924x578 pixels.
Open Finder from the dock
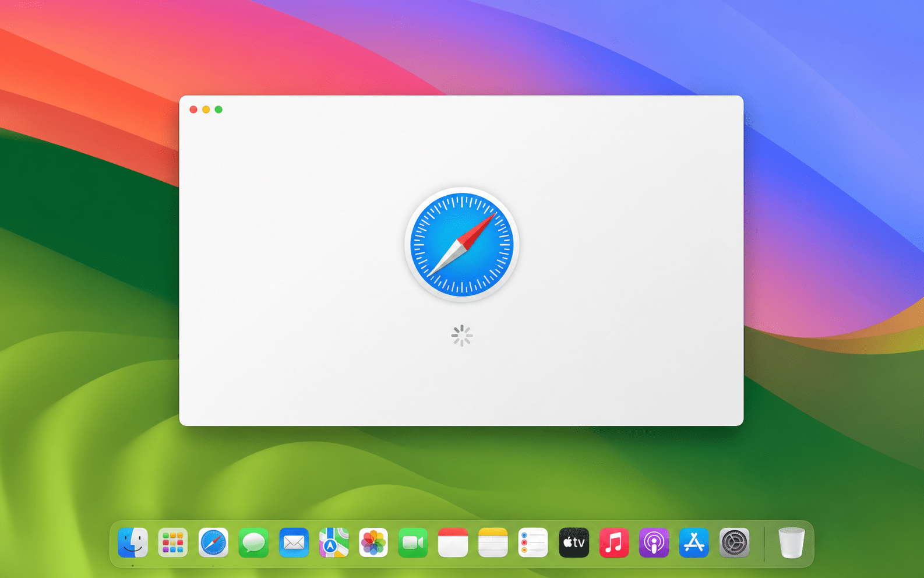[x=133, y=543]
